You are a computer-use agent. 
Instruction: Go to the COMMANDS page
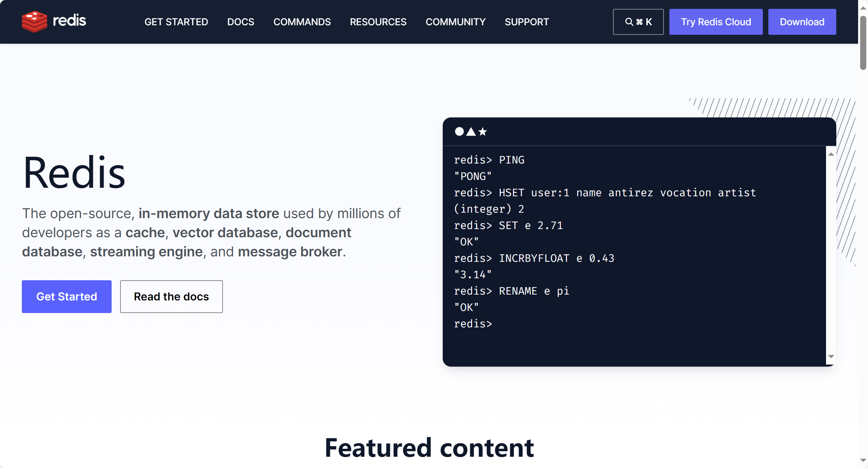(302, 22)
